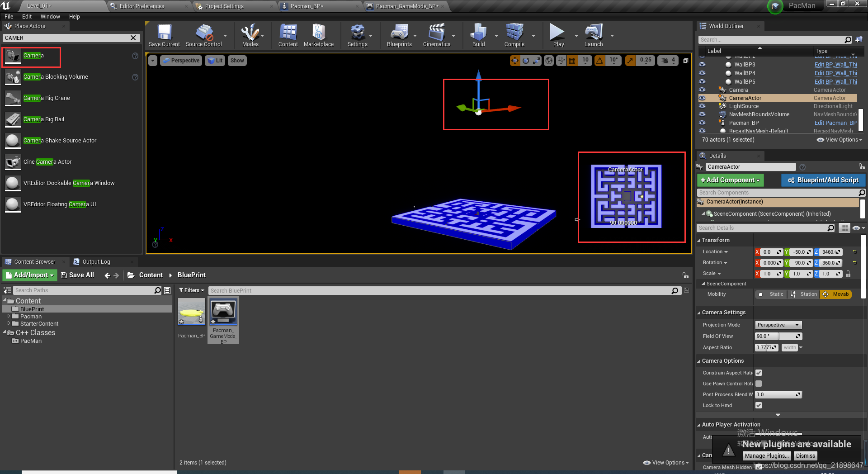Switch to Pacman_BP tab
Image resolution: width=868 pixels, height=474 pixels.
pyautogui.click(x=307, y=6)
